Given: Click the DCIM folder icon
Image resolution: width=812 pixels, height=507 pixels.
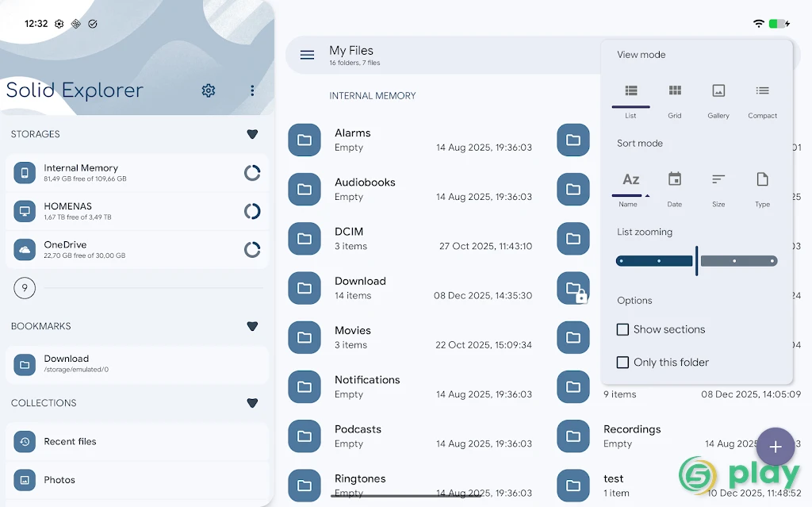Looking at the screenshot, I should pyautogui.click(x=304, y=239).
